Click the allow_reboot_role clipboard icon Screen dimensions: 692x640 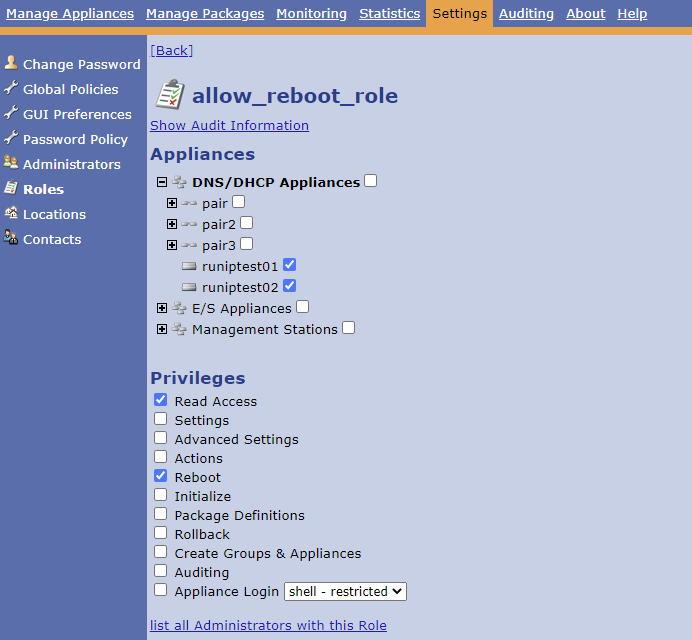(169, 95)
